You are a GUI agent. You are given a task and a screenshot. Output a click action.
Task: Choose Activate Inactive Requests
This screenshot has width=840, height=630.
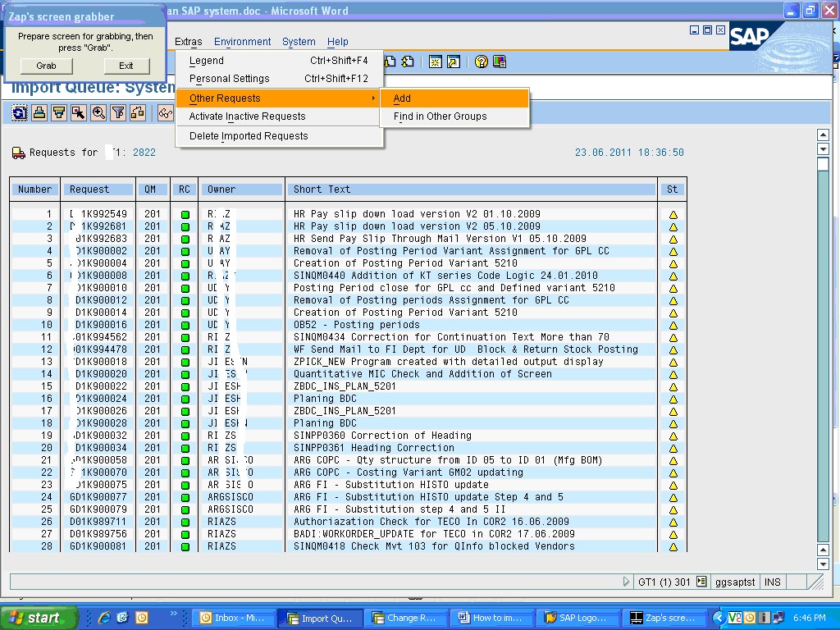coord(279,116)
